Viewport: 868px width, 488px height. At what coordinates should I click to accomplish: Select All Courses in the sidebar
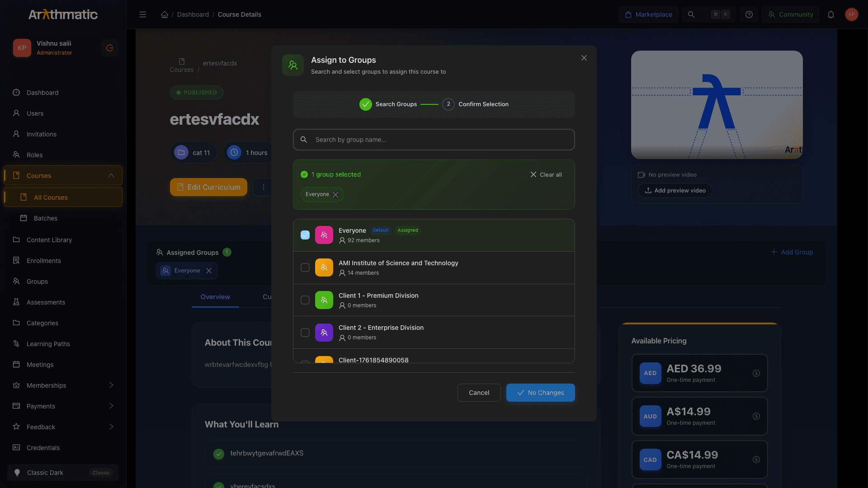point(63,197)
